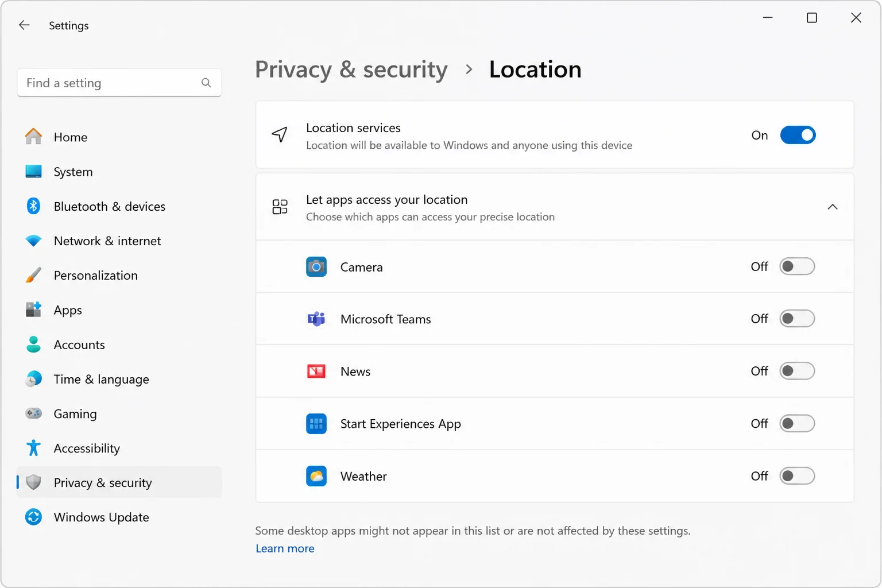Enable location access for Camera

(797, 266)
